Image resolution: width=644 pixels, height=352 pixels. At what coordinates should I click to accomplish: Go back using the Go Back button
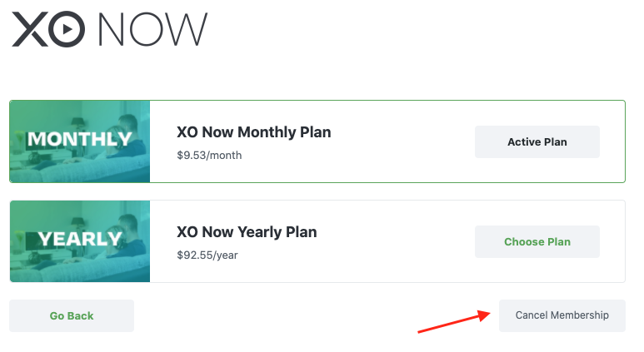[x=72, y=315]
